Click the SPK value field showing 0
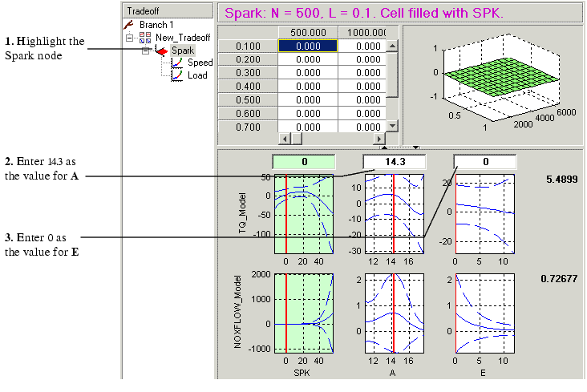The width and height of the screenshot is (587, 392). click(304, 162)
